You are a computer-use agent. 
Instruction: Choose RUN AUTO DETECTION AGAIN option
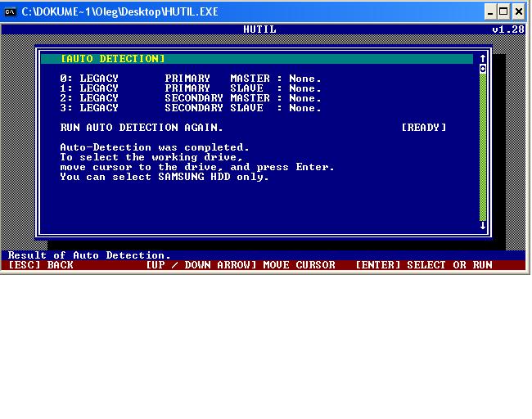[x=141, y=128]
